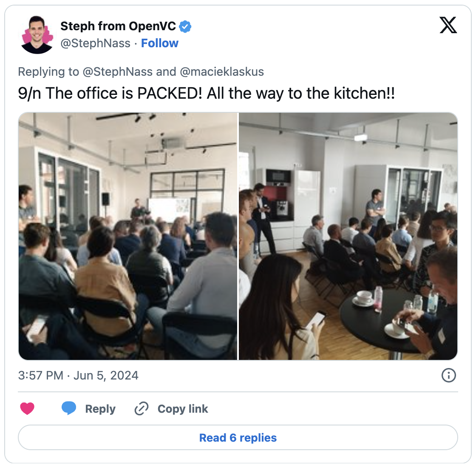Open the @macieklaskus mention link
This screenshot has height=468, width=476.
click(221, 72)
